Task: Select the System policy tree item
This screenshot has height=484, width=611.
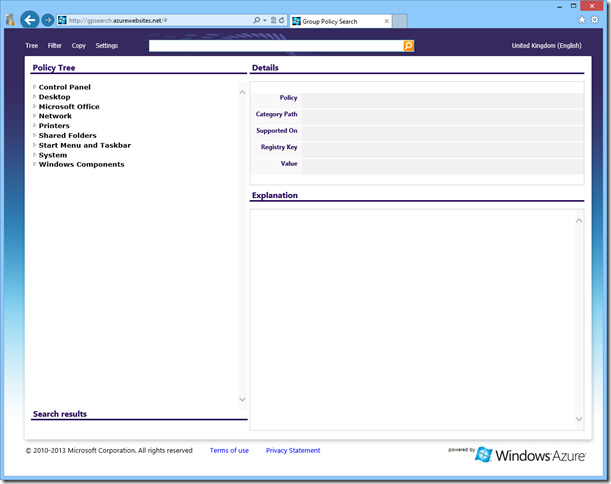Action: click(53, 155)
